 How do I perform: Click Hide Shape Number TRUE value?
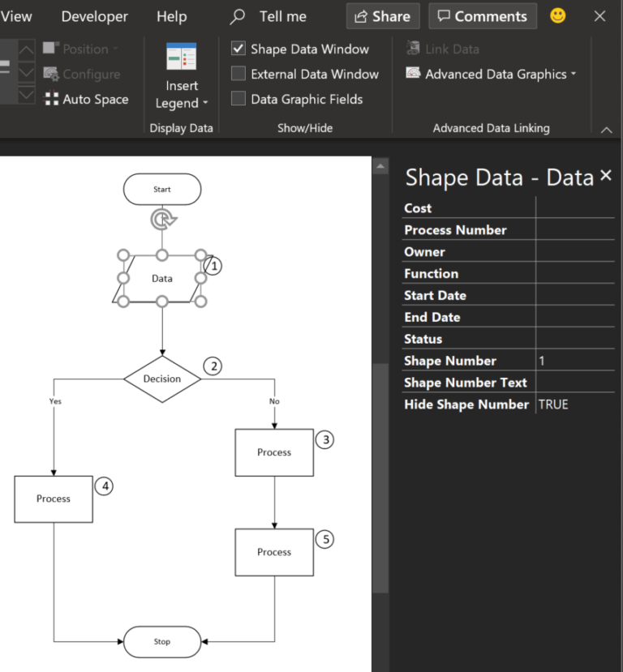click(575, 404)
